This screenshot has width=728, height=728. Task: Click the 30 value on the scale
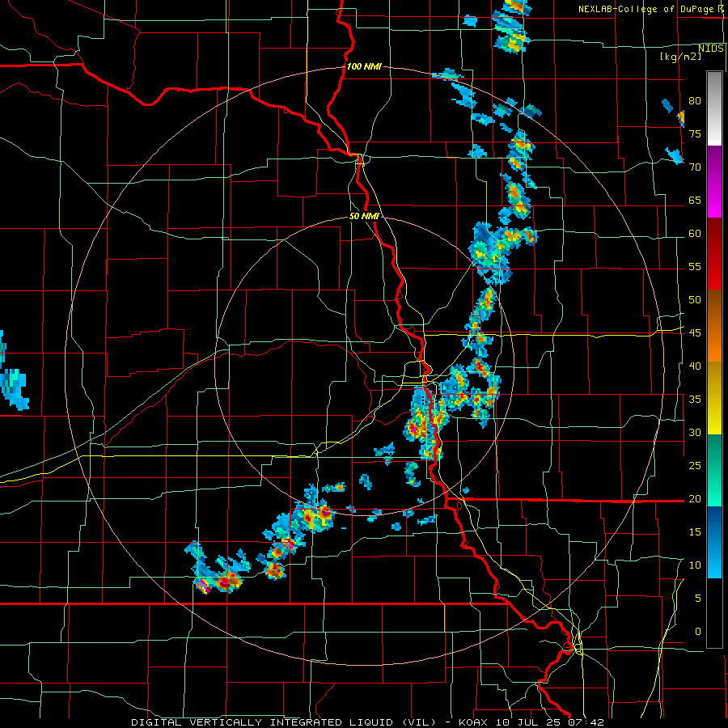[x=695, y=432]
